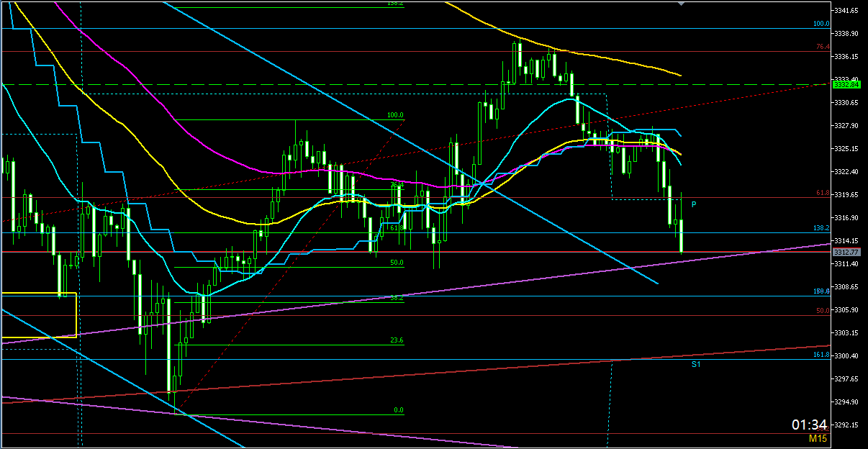This screenshot has height=449, width=868.
Task: Click the 3330.65 price axis label
Action: click(x=847, y=103)
